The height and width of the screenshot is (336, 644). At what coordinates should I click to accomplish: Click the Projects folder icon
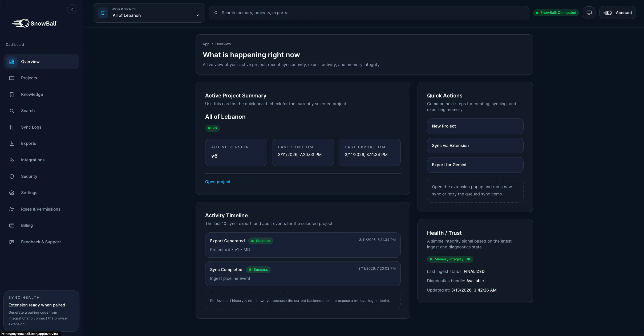tap(12, 78)
